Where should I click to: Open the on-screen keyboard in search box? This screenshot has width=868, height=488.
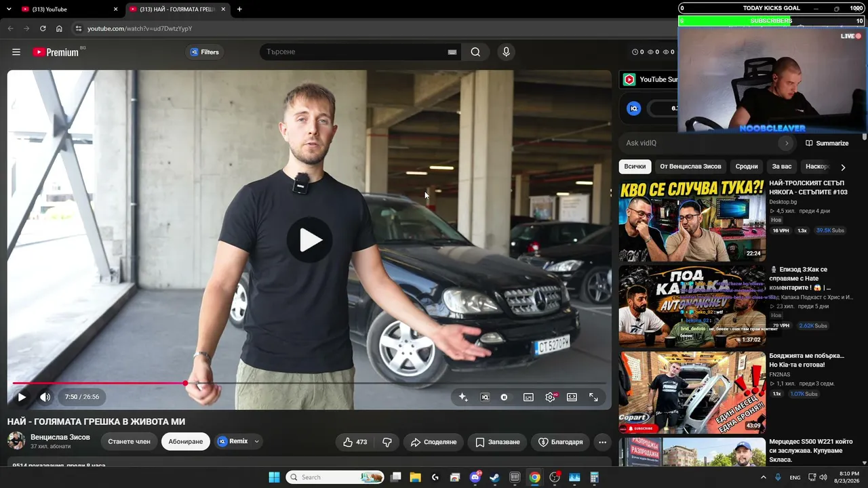(x=452, y=52)
